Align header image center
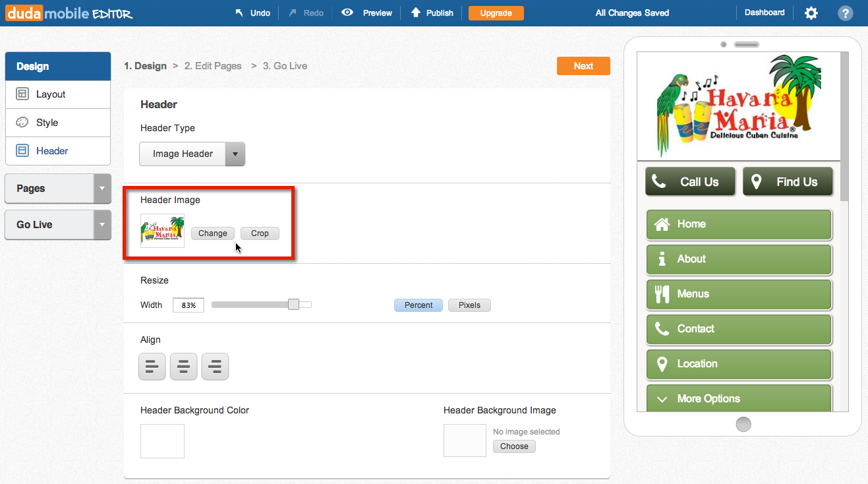Viewport: 868px width, 484px height. [x=183, y=367]
